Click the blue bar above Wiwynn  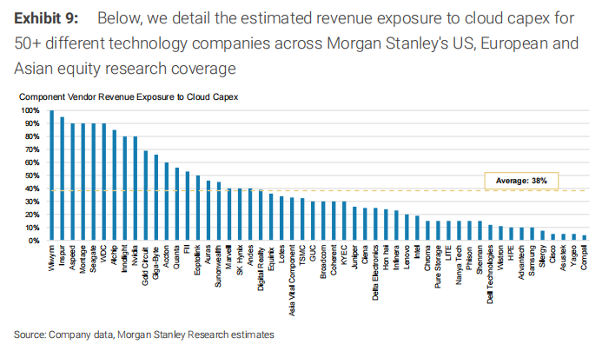pyautogui.click(x=52, y=175)
